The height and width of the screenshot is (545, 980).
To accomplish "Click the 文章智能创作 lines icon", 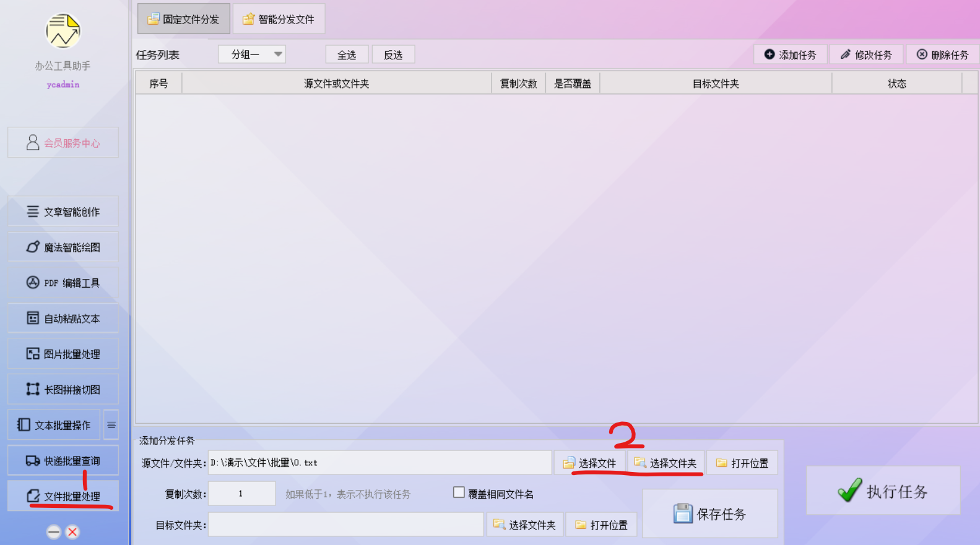I will click(x=33, y=212).
